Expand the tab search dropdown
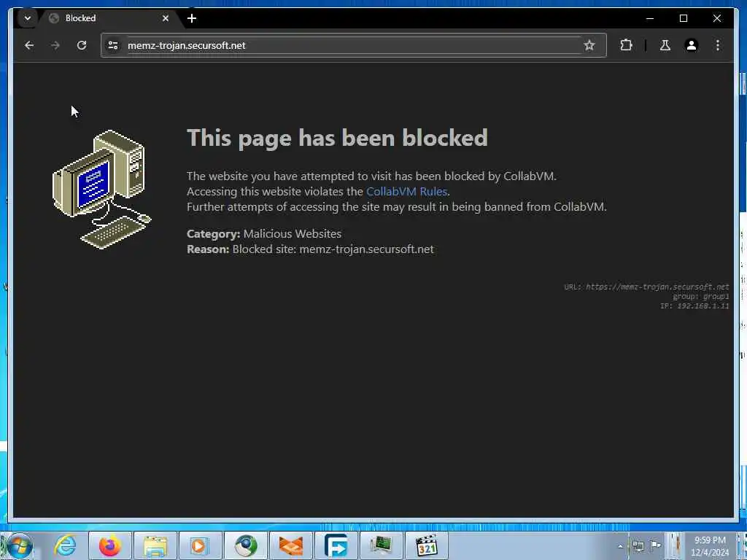The height and width of the screenshot is (560, 747). [28, 18]
